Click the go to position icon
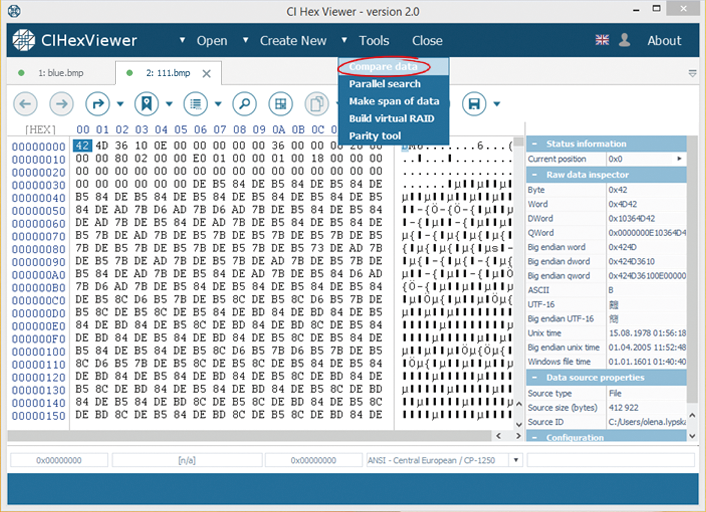 coord(97,104)
